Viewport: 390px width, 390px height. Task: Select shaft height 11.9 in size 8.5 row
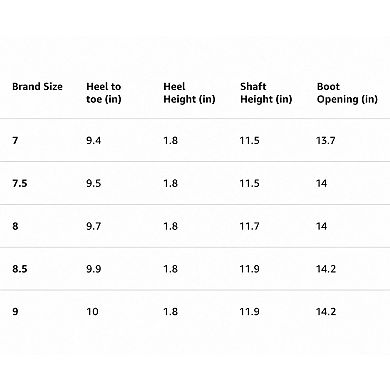(x=249, y=269)
